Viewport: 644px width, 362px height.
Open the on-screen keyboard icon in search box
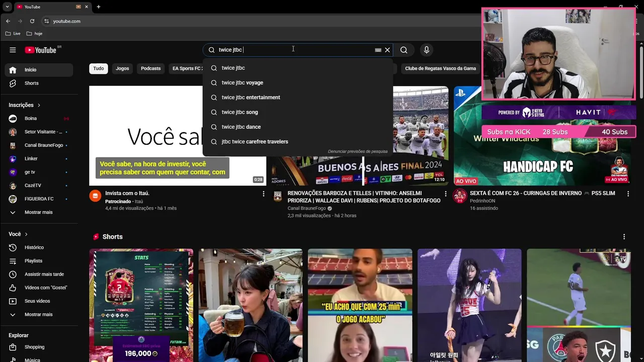click(378, 50)
